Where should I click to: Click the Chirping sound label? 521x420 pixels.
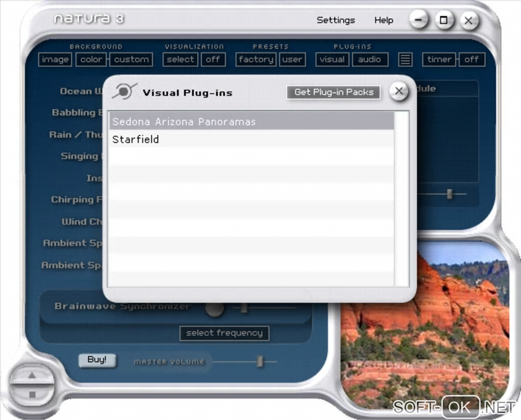[x=77, y=200]
